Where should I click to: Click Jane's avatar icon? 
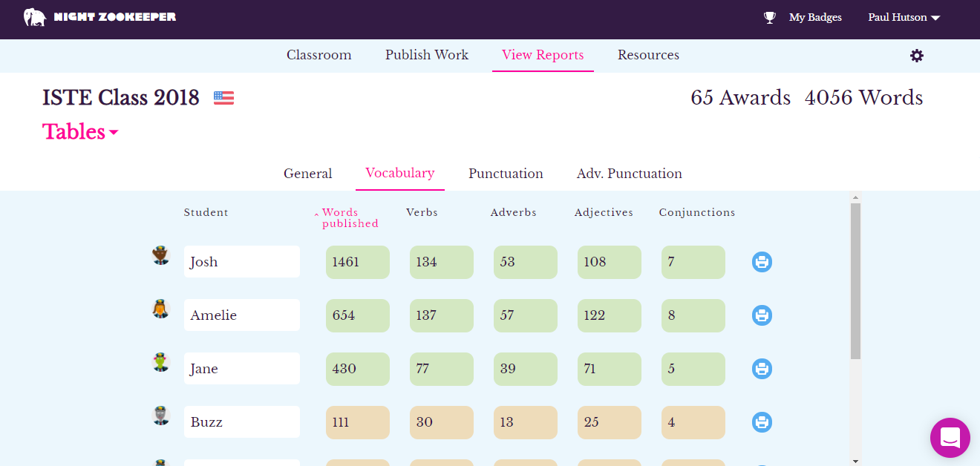[161, 362]
